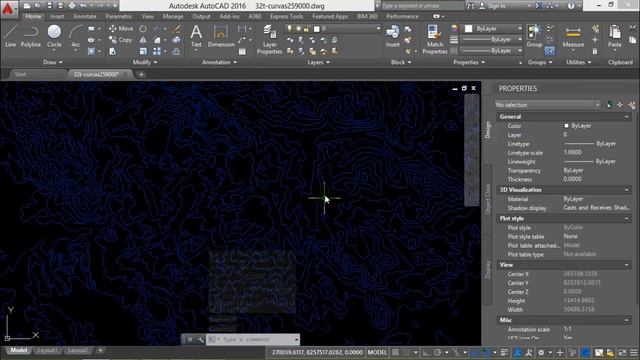Viewport: 640px width, 360px height.
Task: Open the Express Tools ribbon tab
Action: tap(287, 16)
